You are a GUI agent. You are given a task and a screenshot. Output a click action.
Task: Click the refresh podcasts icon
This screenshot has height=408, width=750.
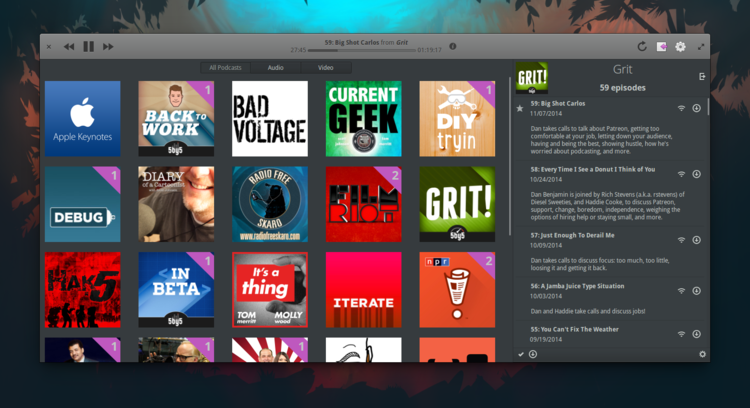click(x=642, y=46)
